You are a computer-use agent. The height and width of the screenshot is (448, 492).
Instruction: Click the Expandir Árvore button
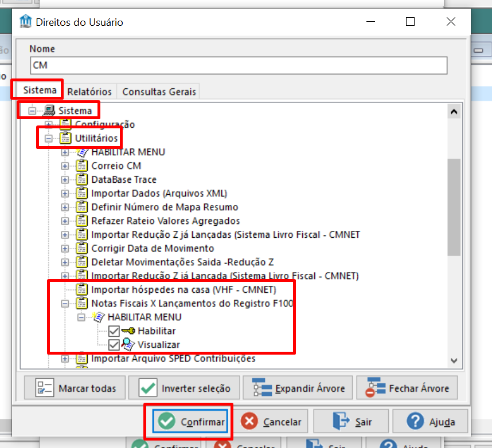pos(298,388)
